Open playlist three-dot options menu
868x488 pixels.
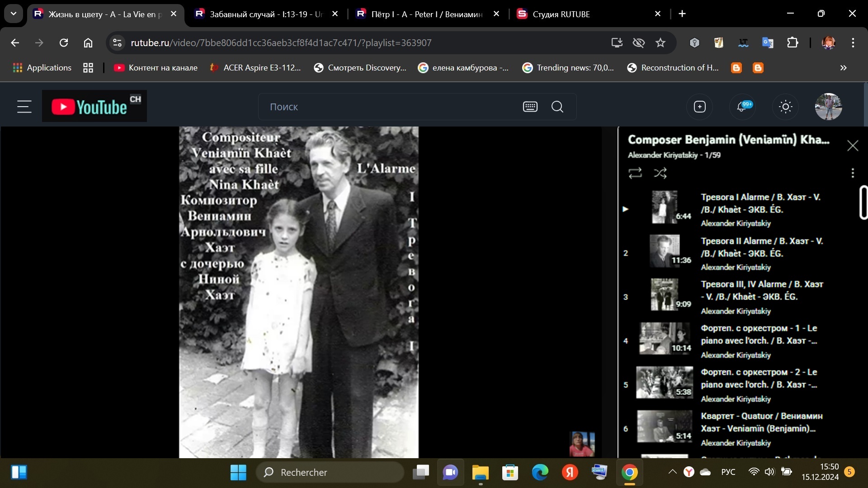click(x=852, y=173)
